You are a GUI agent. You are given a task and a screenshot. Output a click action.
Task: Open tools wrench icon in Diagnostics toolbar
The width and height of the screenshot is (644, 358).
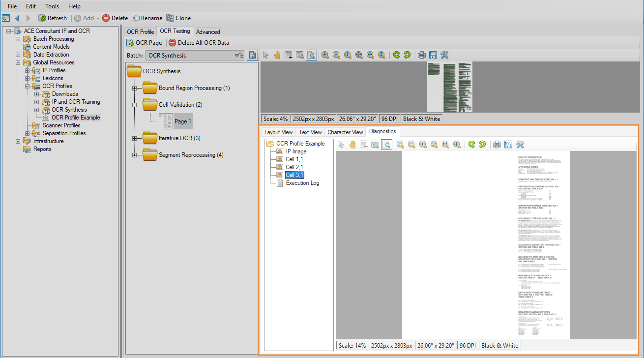click(520, 145)
